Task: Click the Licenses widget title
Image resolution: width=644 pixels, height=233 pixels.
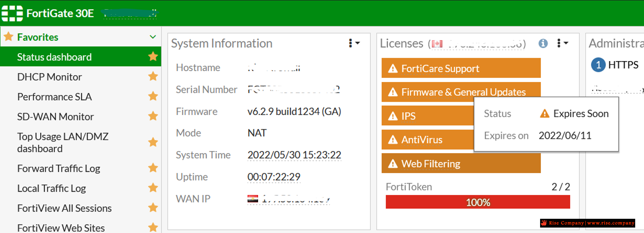Action: pos(401,44)
